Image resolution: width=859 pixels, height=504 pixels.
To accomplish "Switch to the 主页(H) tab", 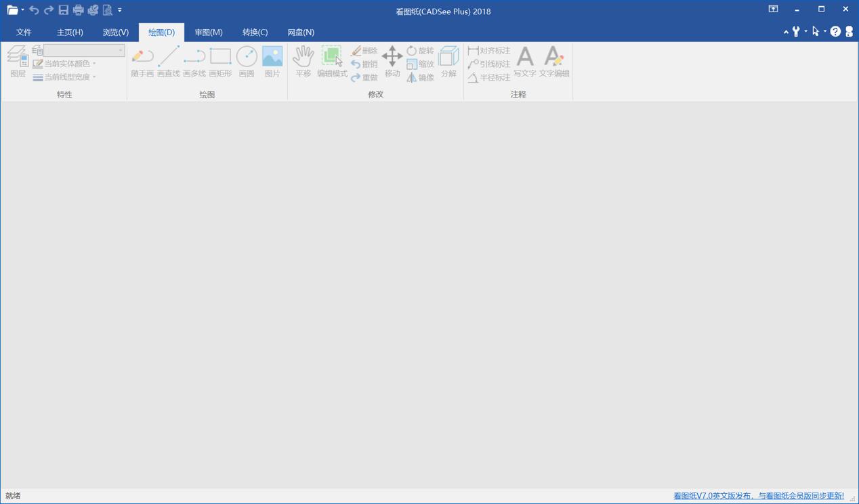I will pos(70,32).
